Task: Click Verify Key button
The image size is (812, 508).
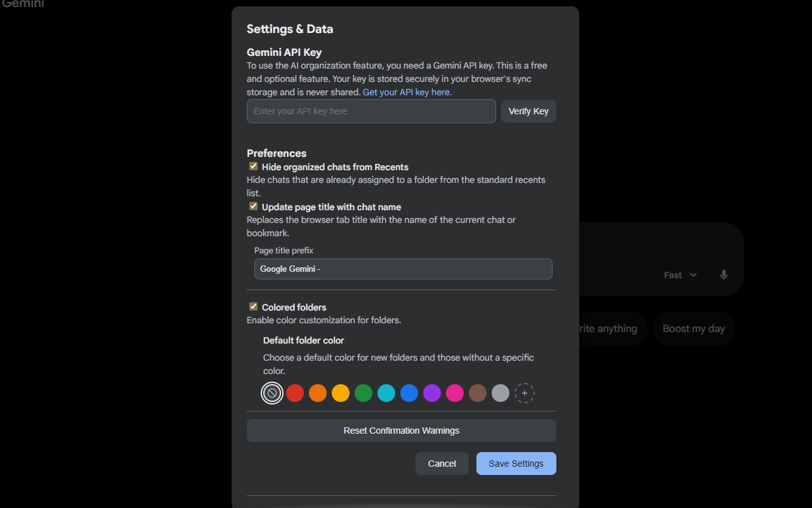Action: [528, 111]
